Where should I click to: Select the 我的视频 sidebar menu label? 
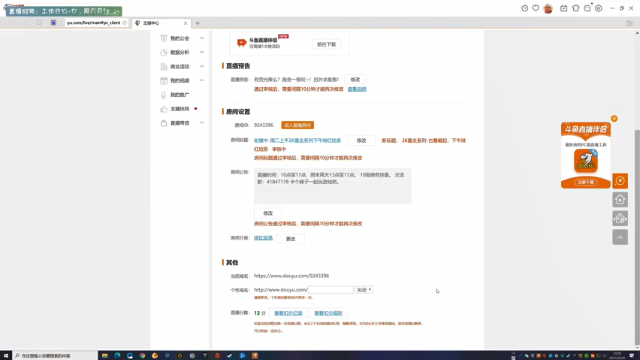[x=180, y=80]
